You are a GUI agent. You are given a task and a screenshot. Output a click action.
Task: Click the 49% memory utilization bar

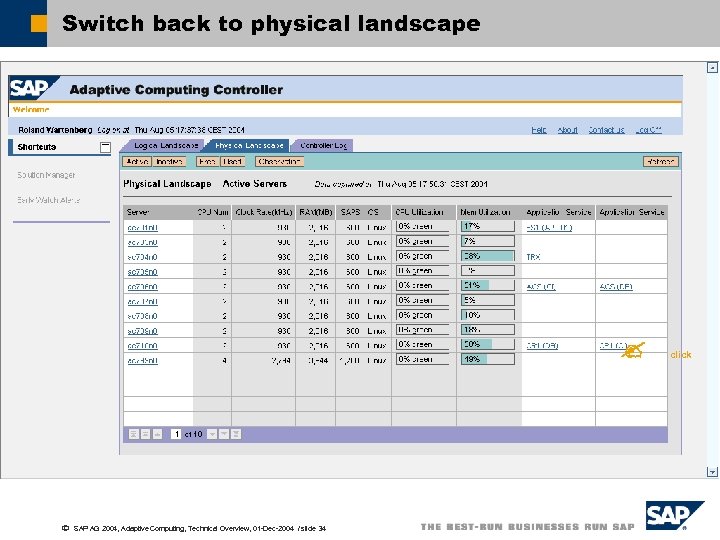point(488,359)
